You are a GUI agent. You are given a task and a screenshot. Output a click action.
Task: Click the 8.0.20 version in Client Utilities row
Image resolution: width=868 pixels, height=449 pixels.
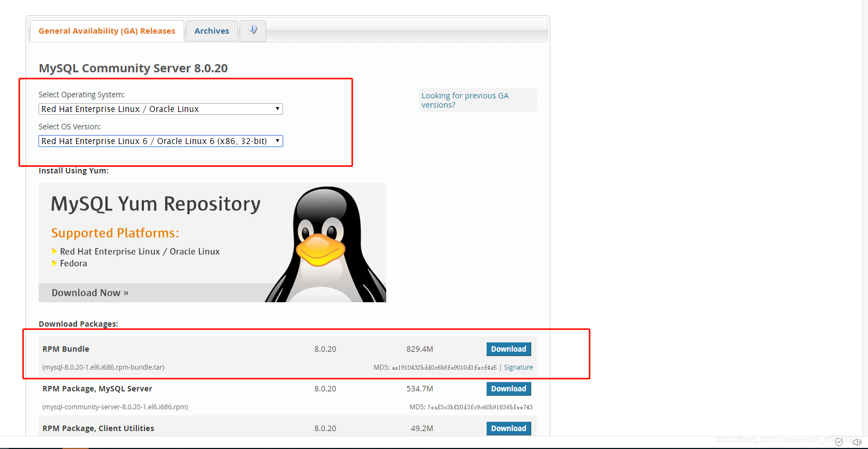tap(325, 428)
